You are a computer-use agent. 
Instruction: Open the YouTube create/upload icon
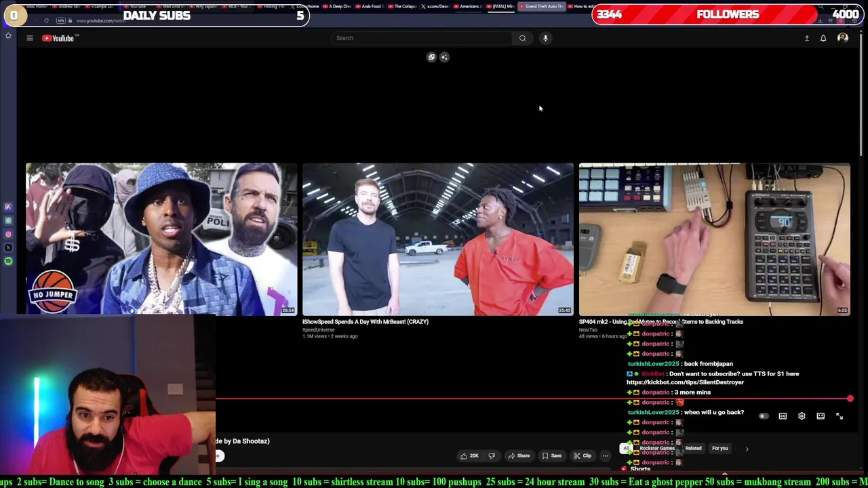(807, 38)
